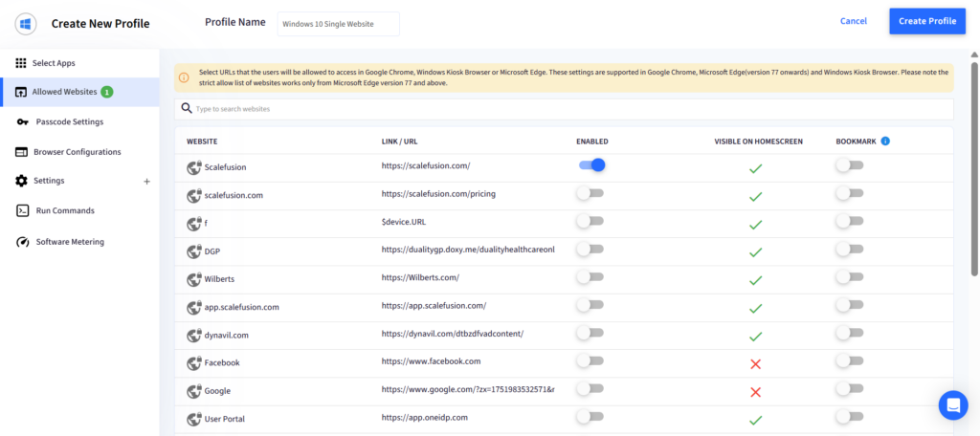Open the chat support bubble
Image resolution: width=980 pixels, height=436 pixels.
coord(953,405)
